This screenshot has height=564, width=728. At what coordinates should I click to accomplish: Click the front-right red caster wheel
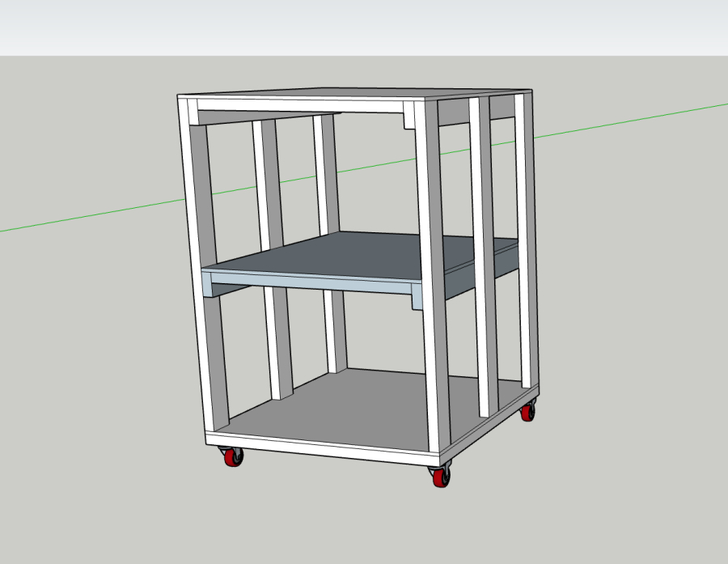[441, 477]
